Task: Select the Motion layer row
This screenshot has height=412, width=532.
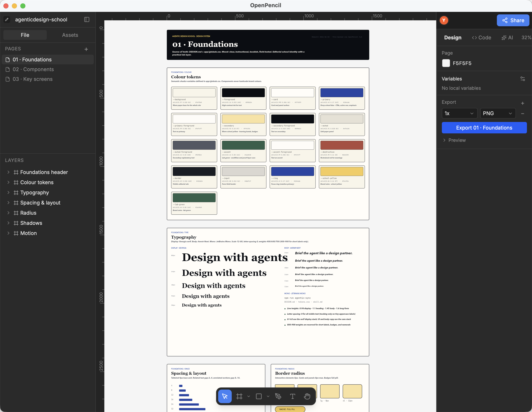Action: 48,233
